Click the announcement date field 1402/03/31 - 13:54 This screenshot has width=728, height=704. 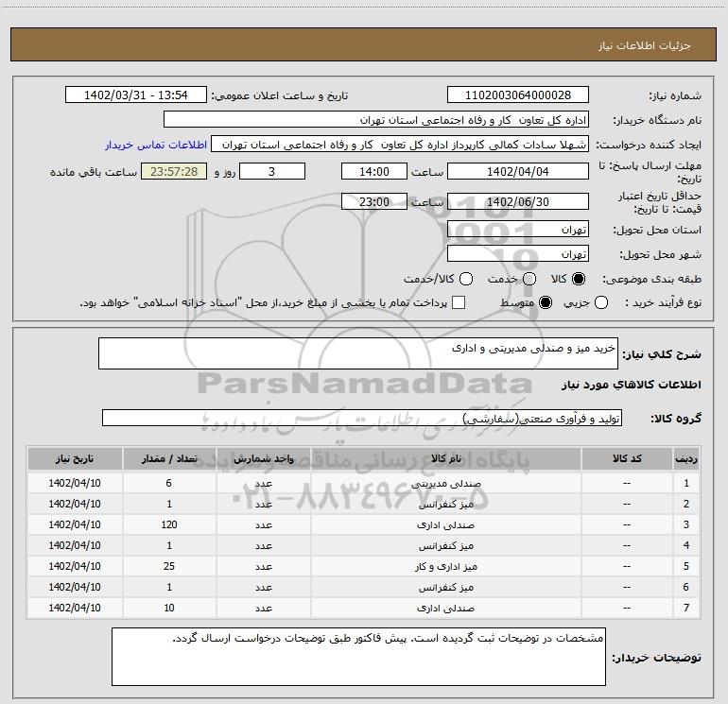pyautogui.click(x=136, y=95)
